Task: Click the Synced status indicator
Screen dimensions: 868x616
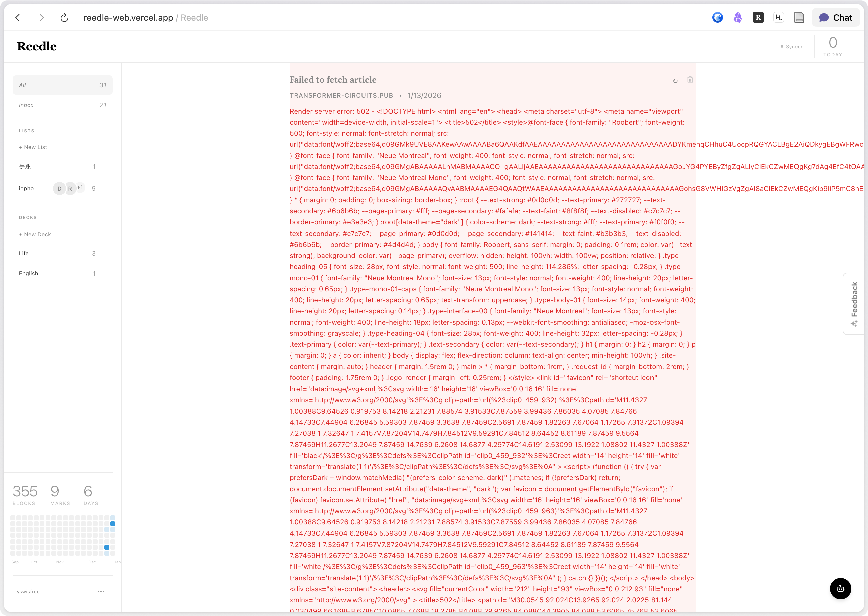Action: (792, 47)
